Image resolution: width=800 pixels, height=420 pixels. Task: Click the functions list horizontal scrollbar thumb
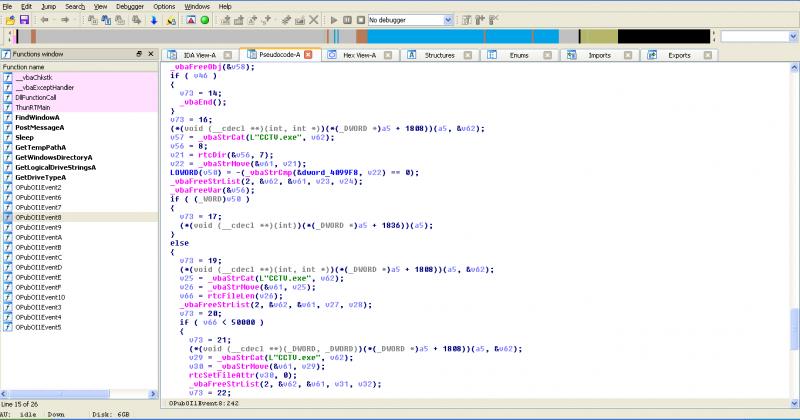pyautogui.click(x=60, y=394)
